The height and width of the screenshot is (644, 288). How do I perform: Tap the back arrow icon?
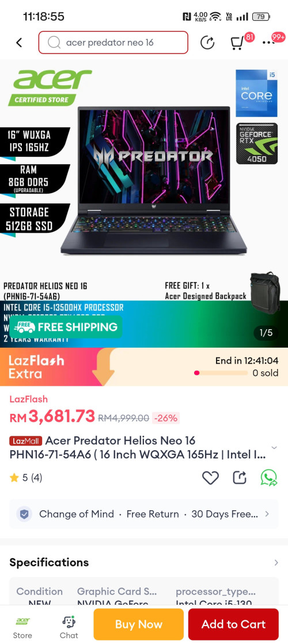19,42
